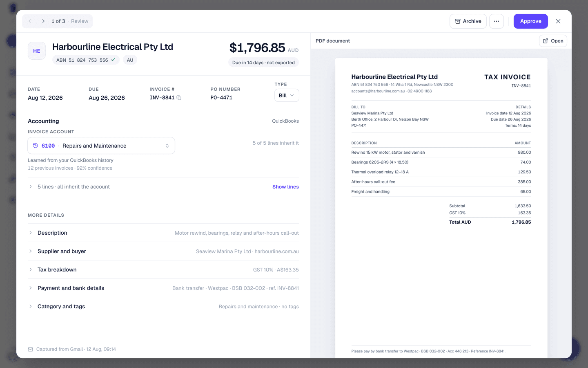Click the Harbourline Electrical Pty Ltd heading

coord(113,47)
